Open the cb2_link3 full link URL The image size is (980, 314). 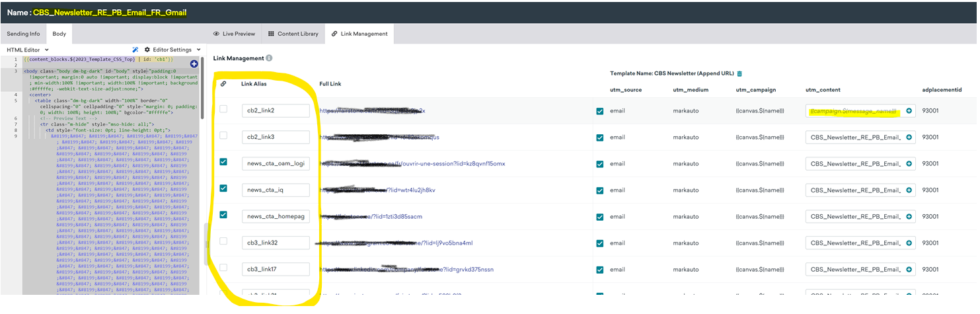[379, 137]
